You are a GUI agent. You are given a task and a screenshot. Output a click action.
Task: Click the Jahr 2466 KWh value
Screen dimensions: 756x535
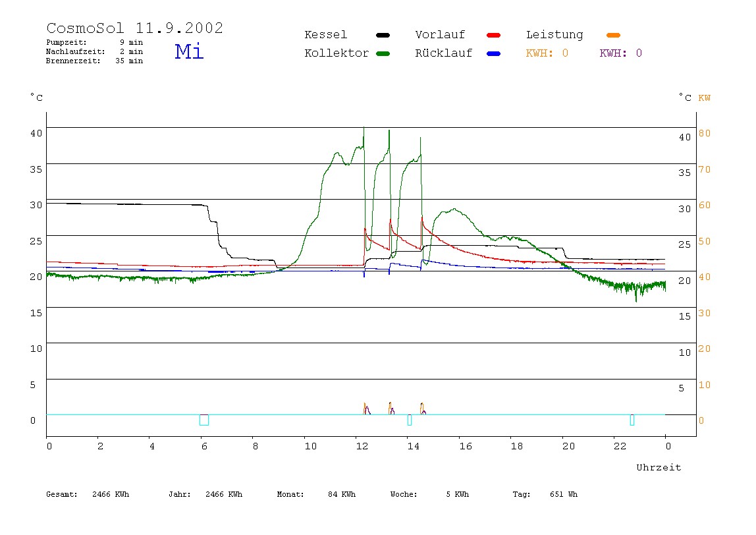coord(224,494)
